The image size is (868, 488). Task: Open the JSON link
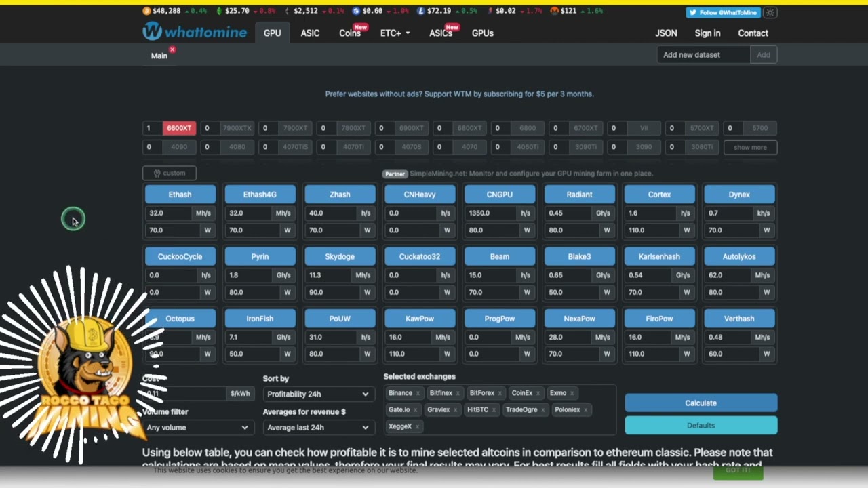666,33
